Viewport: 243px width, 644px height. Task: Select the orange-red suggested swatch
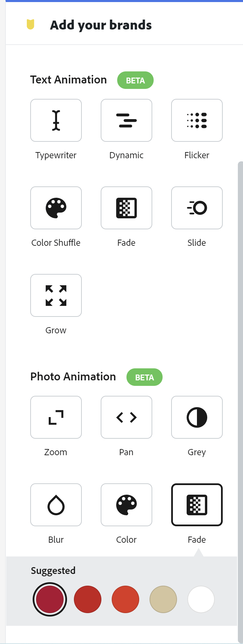[125, 599]
